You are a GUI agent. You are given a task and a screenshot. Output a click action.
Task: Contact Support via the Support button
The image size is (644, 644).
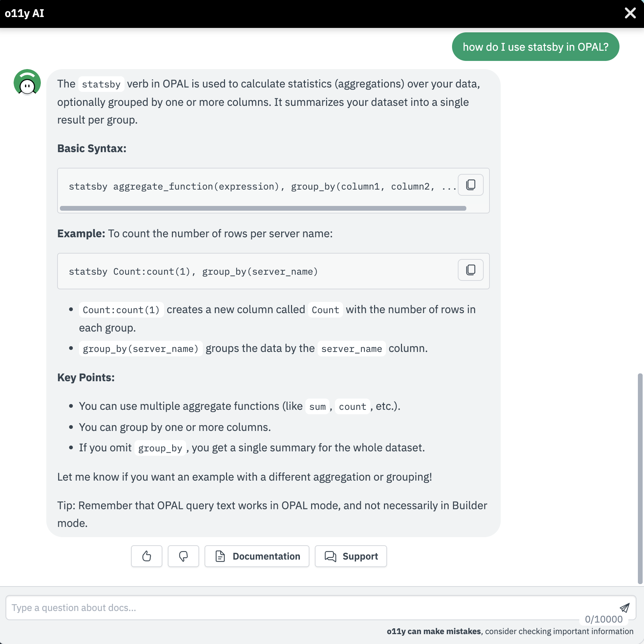pyautogui.click(x=351, y=556)
